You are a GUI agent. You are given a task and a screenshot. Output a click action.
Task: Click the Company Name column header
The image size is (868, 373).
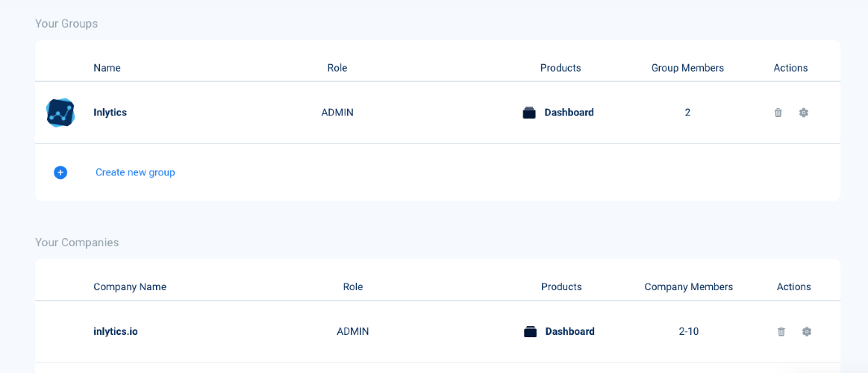[130, 286]
